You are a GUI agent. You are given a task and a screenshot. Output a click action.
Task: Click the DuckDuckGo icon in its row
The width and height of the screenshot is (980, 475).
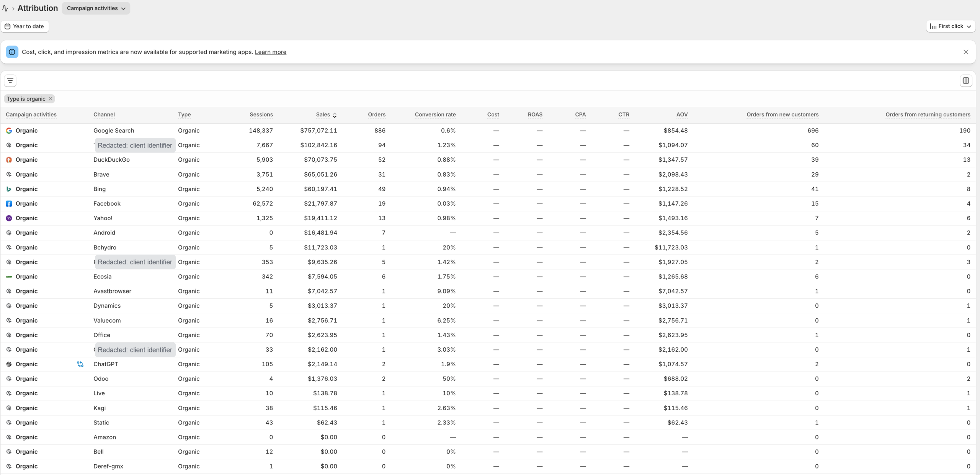click(x=9, y=160)
